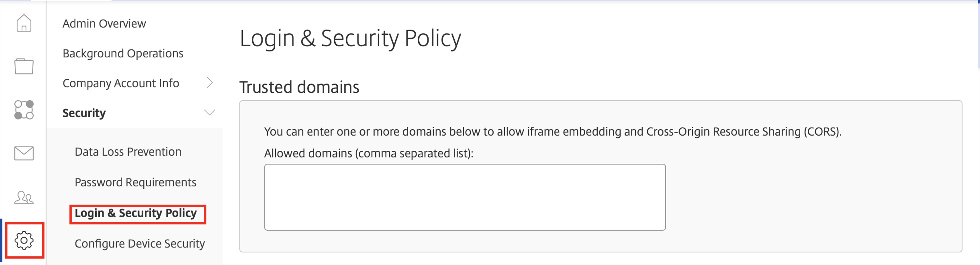Go to the Home dashboard icon
980x265 pixels.
click(24, 23)
